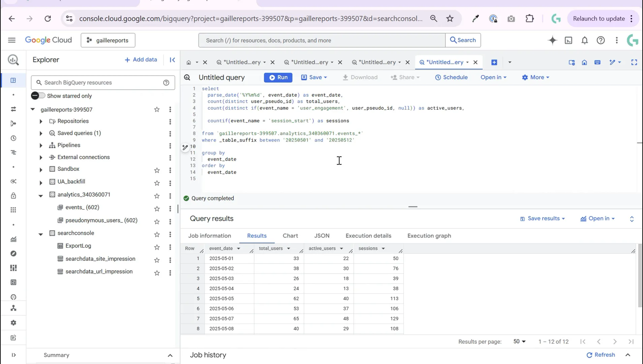Expand the Saved queries (1) node
The image size is (643, 364).
(41, 133)
